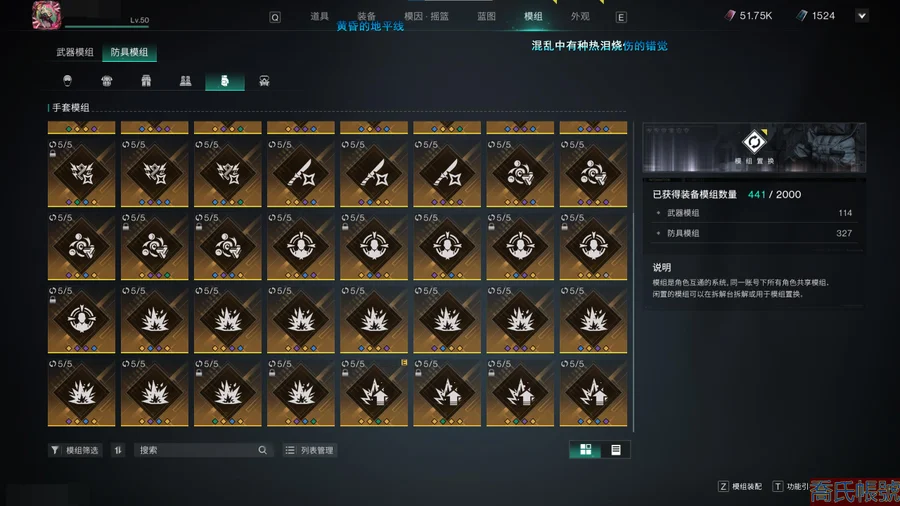Screen dimensions: 900x506
Task: Click the sort order icon beside 模组筛选
Action: 118,450
